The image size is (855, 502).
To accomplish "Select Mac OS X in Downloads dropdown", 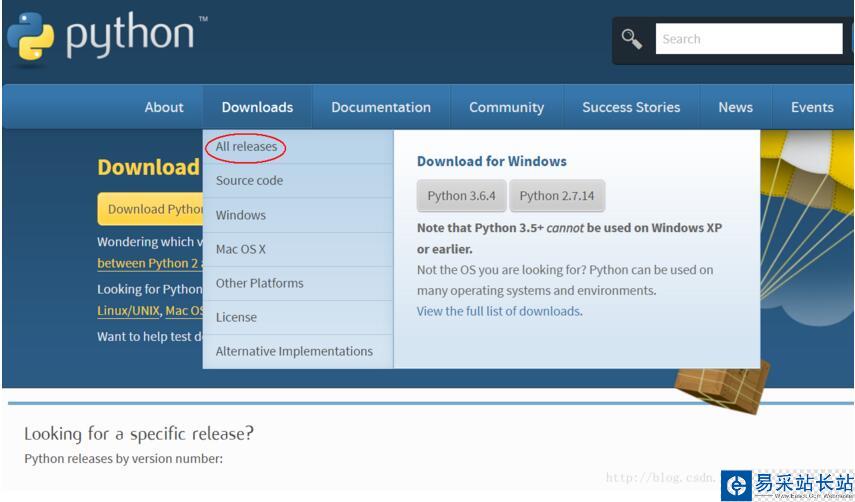I will 298,249.
